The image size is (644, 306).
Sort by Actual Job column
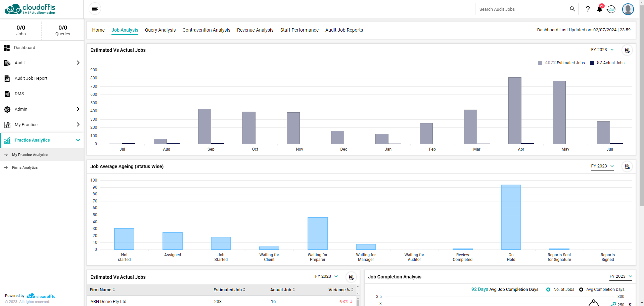click(x=282, y=290)
